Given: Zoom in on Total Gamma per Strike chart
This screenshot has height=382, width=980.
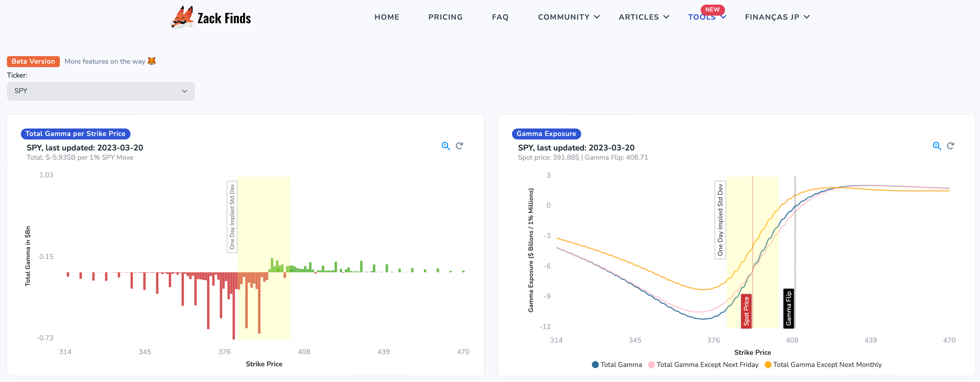Looking at the screenshot, I should coord(445,146).
